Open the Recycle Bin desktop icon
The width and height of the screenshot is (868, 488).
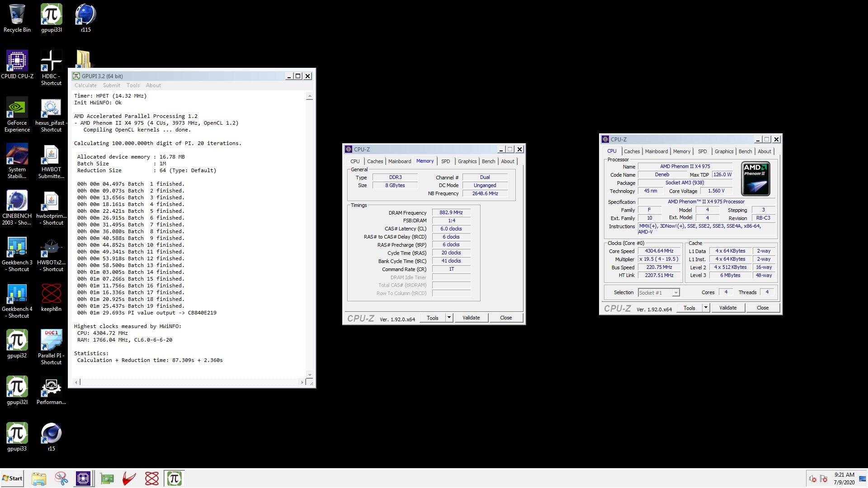click(x=17, y=18)
